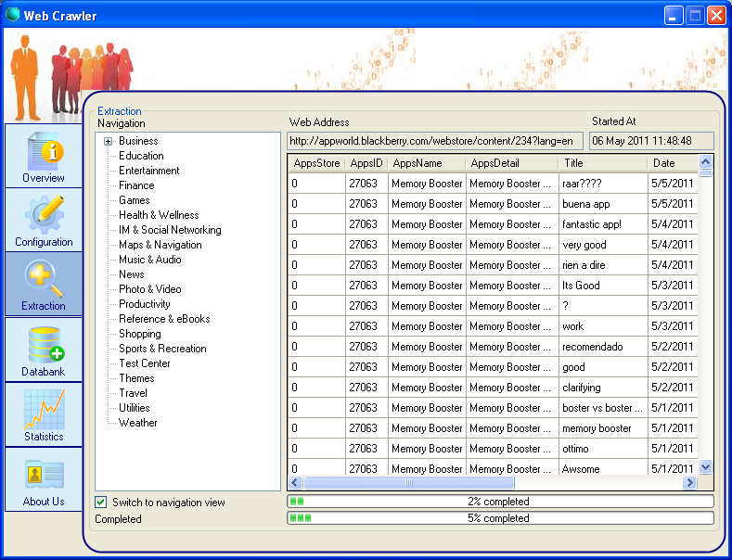This screenshot has height=560, width=732.
Task: Open the Databank database icon
Action: [x=46, y=344]
